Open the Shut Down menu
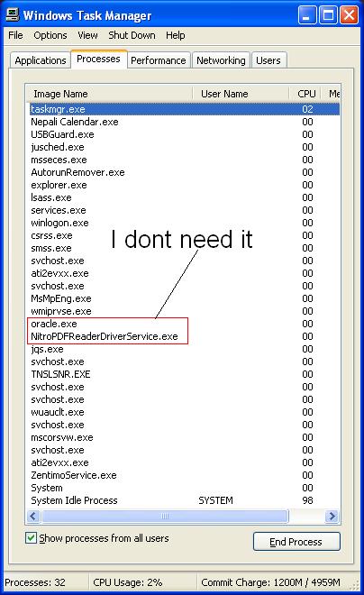The image size is (364, 595). [x=132, y=35]
